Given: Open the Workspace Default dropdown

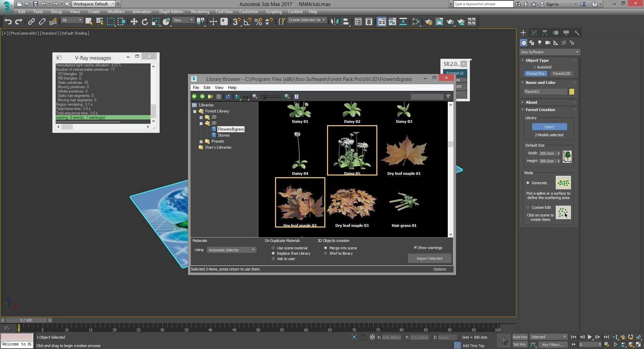Looking at the screenshot, I should click(x=94, y=4).
